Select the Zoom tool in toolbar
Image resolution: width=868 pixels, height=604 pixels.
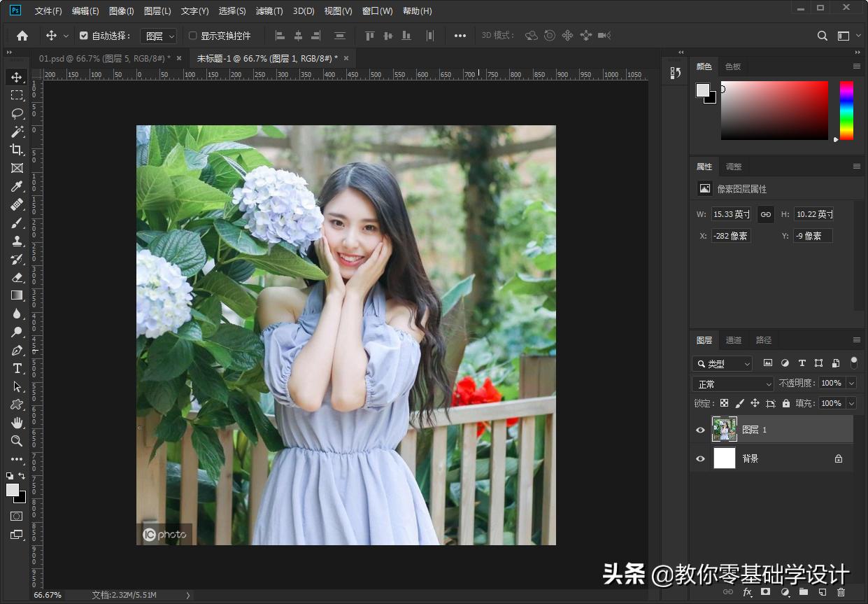17,441
